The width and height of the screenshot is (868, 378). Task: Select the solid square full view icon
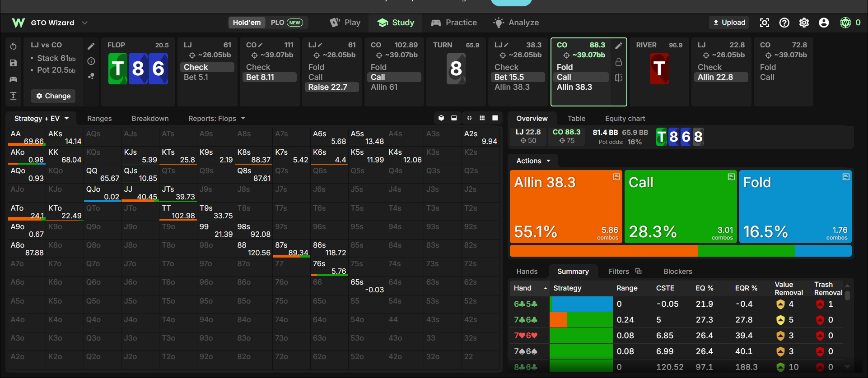pos(495,118)
